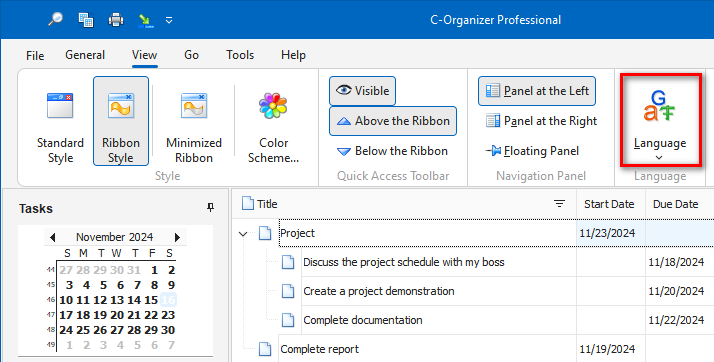The width and height of the screenshot is (714, 362).
Task: Choose Standard Style interface
Action: tap(60, 121)
